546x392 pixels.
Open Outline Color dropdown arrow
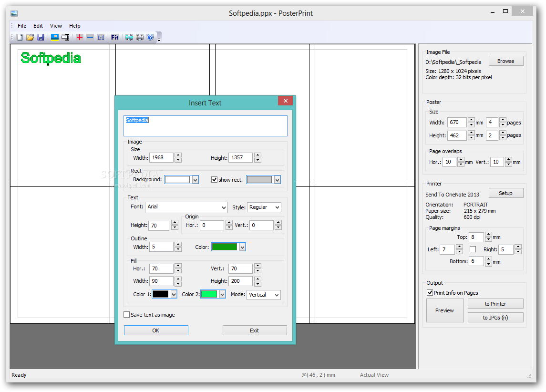tap(242, 247)
